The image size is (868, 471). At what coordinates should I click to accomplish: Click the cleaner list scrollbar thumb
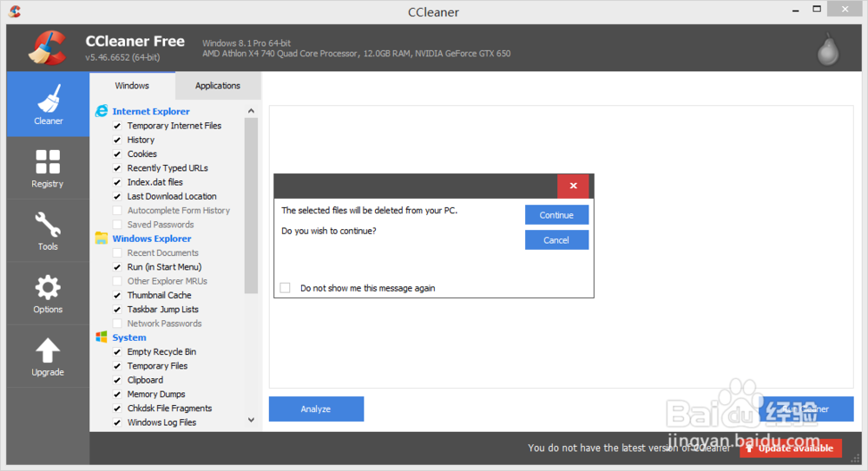[x=252, y=206]
